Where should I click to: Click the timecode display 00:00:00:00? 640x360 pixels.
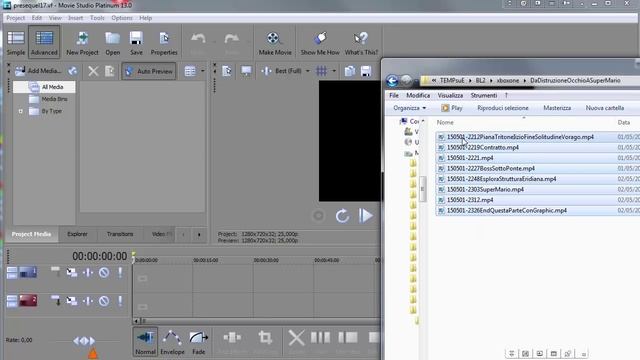tap(100, 256)
